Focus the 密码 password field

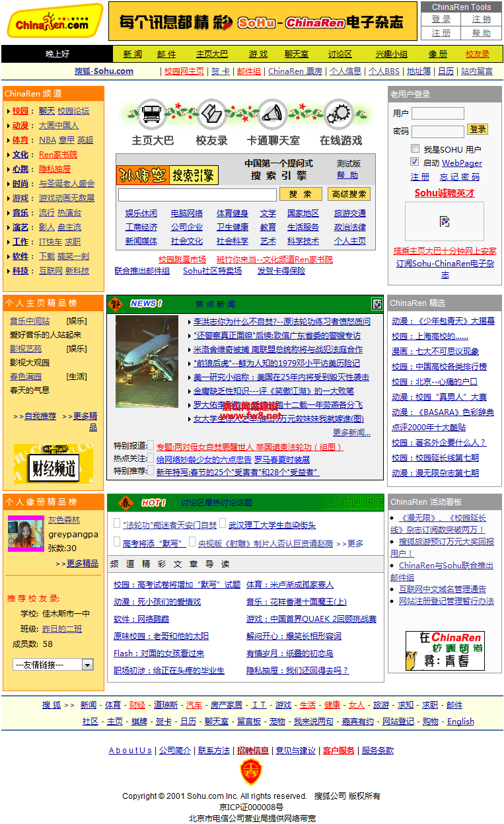click(x=438, y=131)
